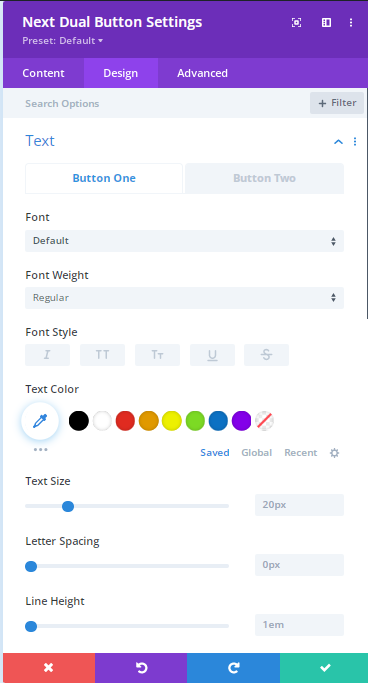The width and height of the screenshot is (368, 683).
Task: Click the redo arrow button
Action: pos(233,668)
